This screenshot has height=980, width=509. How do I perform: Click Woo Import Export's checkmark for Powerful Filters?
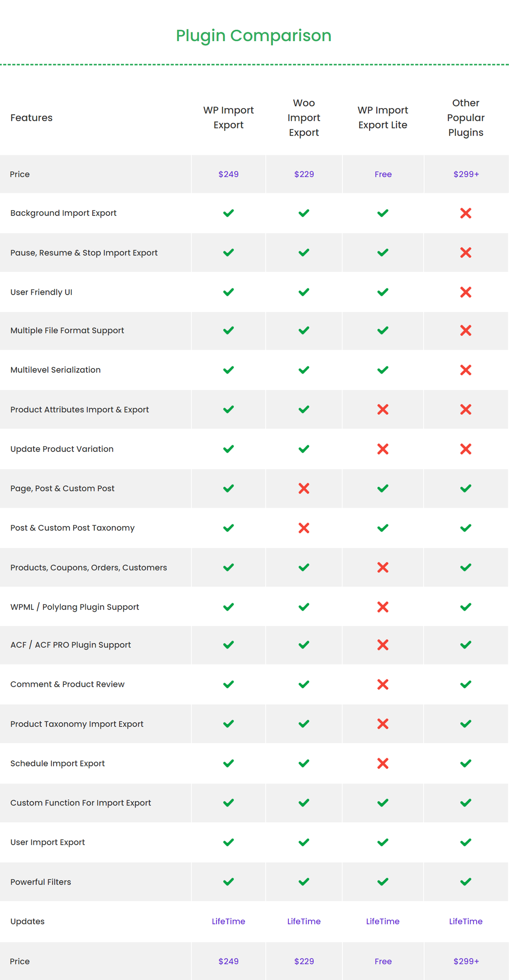(304, 882)
